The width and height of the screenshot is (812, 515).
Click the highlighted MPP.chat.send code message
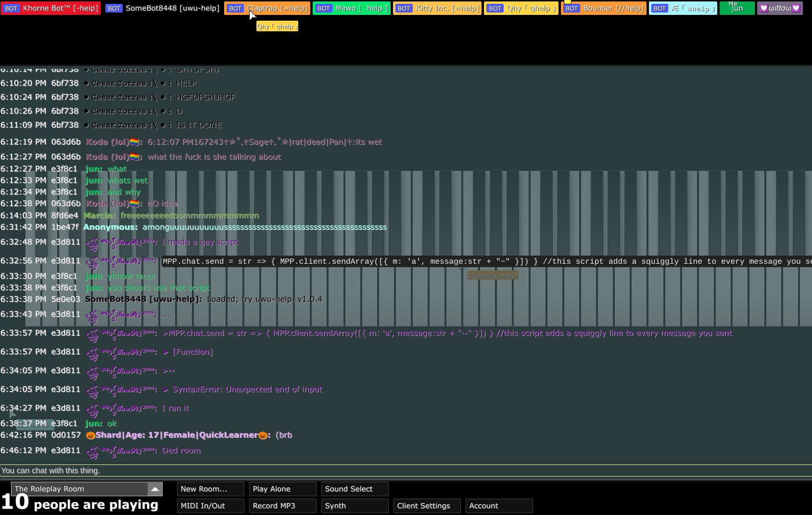click(486, 261)
